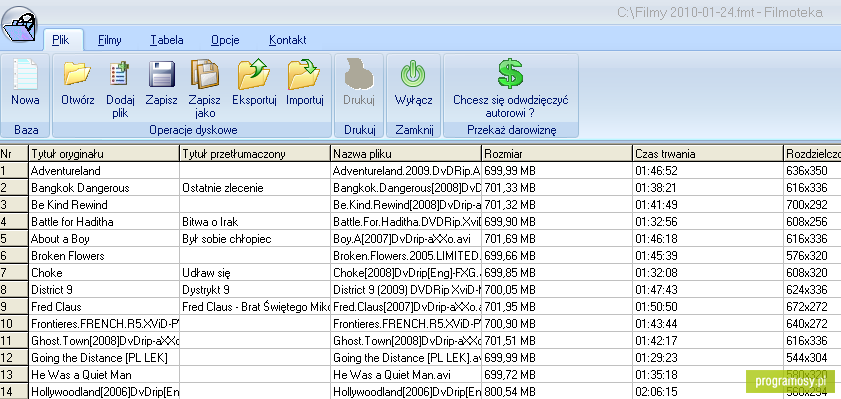Shut down app with Wyłącz icon
This screenshot has height=399, width=841.
pyautogui.click(x=413, y=74)
